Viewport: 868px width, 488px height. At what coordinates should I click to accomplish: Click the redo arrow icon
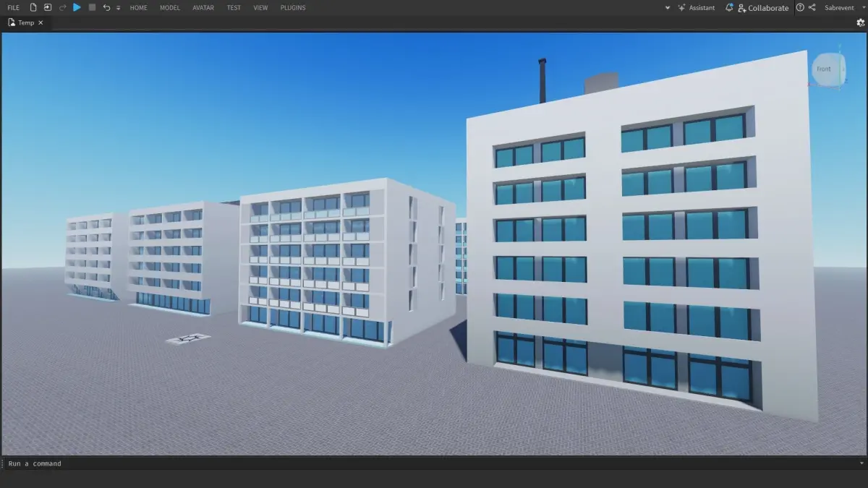(62, 7)
